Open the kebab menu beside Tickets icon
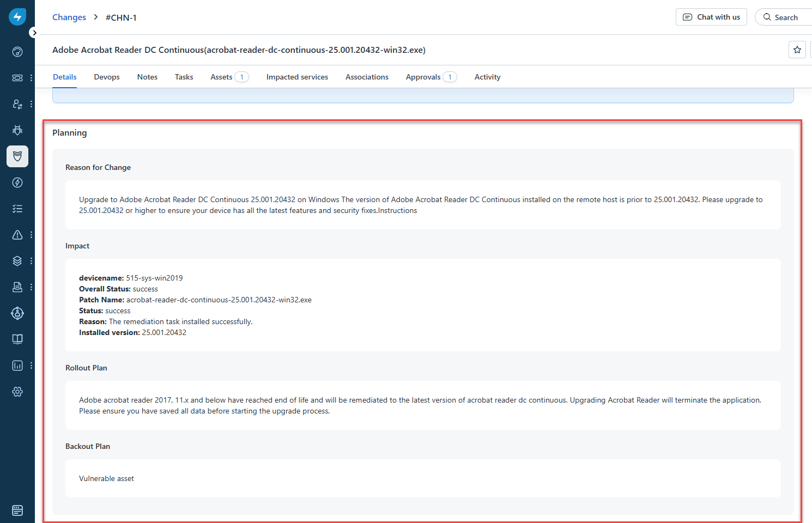This screenshot has width=812, height=523. [x=31, y=78]
